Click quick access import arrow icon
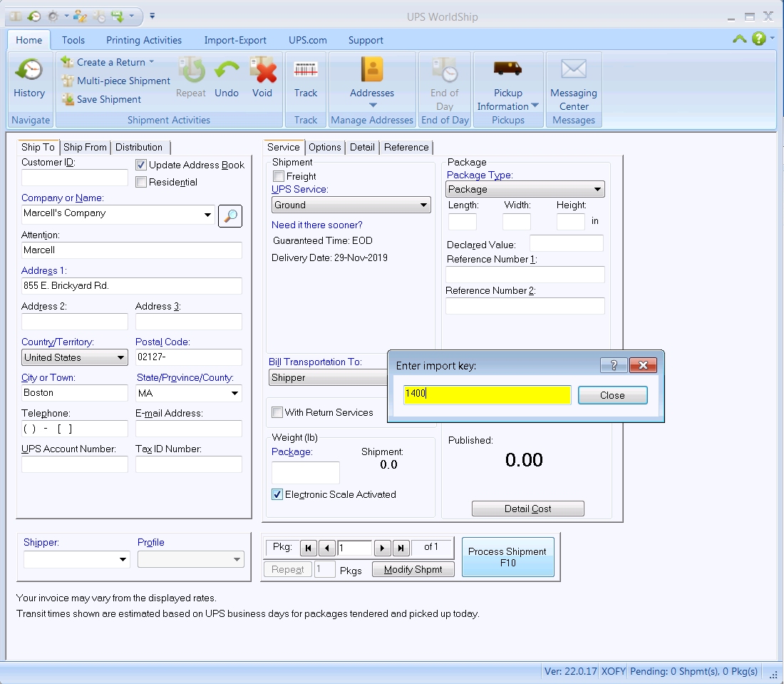This screenshot has height=684, width=784. (118, 16)
